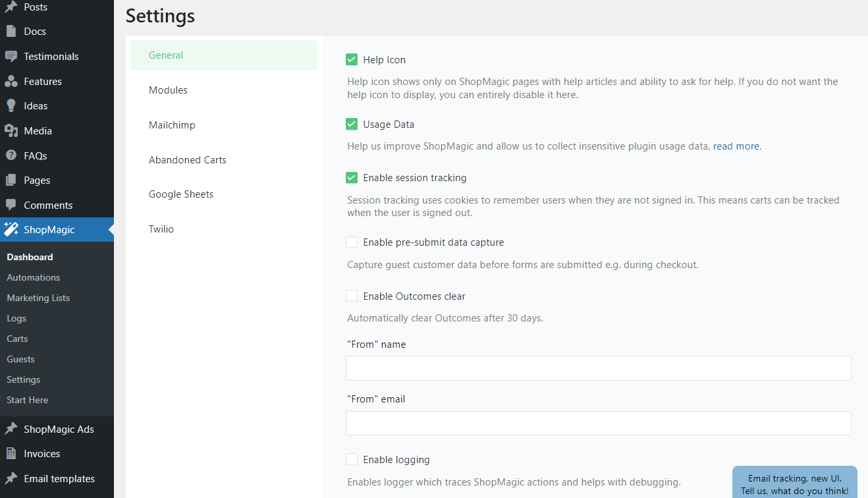
Task: Open Marketing Lists submenu item
Action: (x=38, y=298)
